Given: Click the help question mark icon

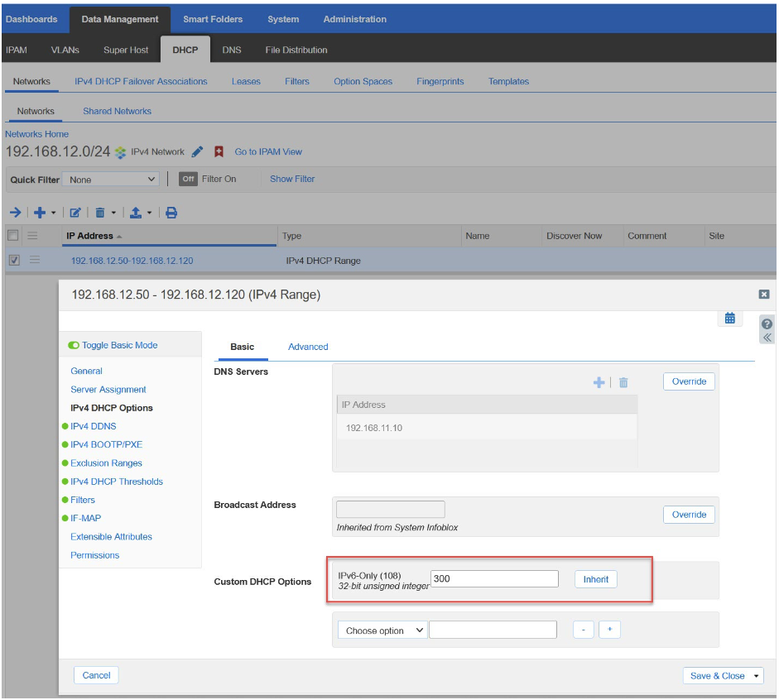Looking at the screenshot, I should (767, 324).
